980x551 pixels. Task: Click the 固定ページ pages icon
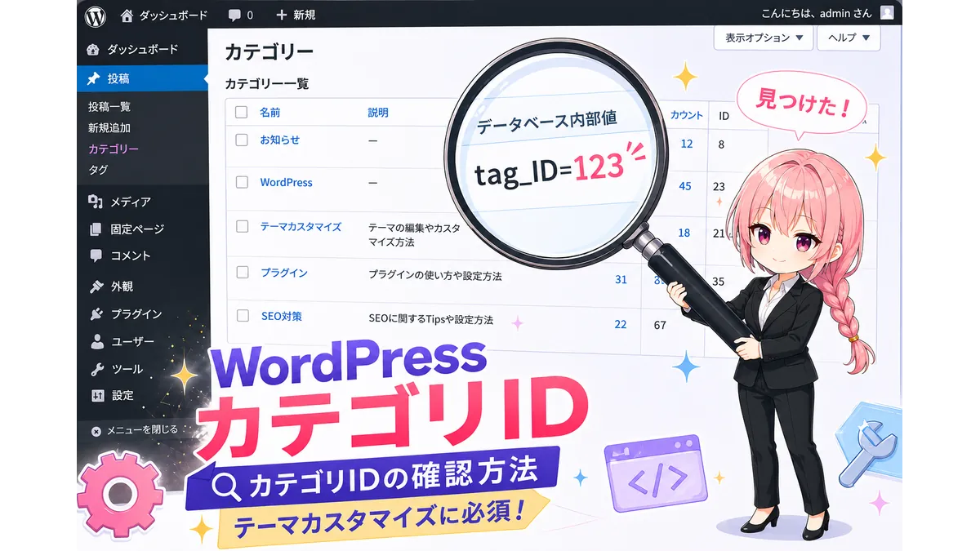tap(95, 229)
